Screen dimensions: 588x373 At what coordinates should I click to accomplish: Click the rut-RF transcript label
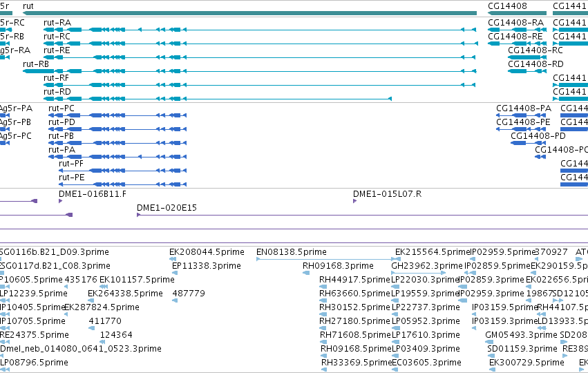[x=56, y=78]
